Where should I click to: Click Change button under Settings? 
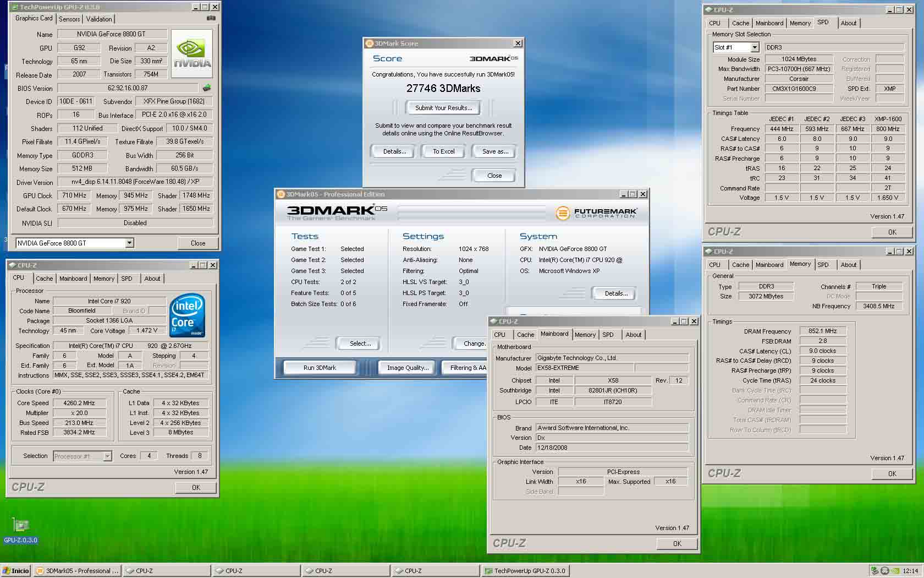tap(471, 343)
